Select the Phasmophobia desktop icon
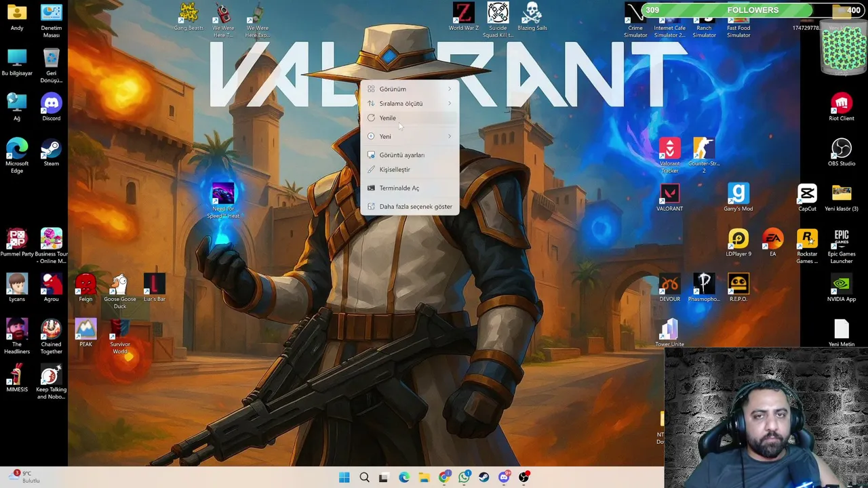The width and height of the screenshot is (868, 488). 704,289
